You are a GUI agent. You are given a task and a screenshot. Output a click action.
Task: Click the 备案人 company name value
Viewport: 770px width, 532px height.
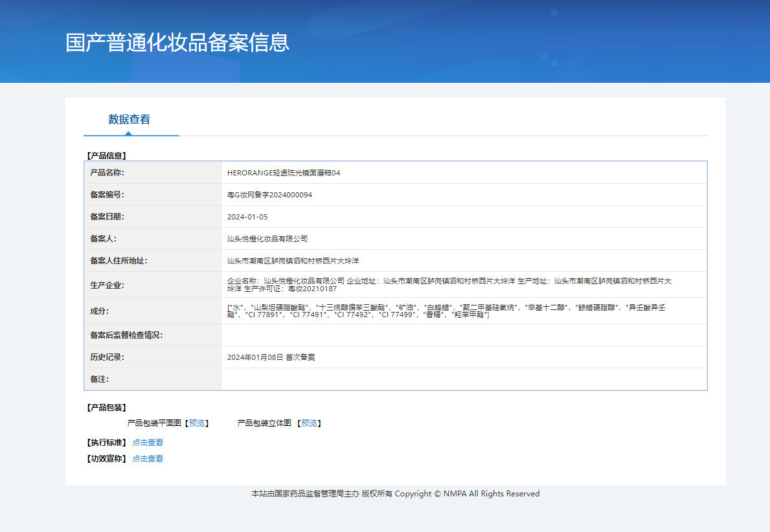point(267,239)
